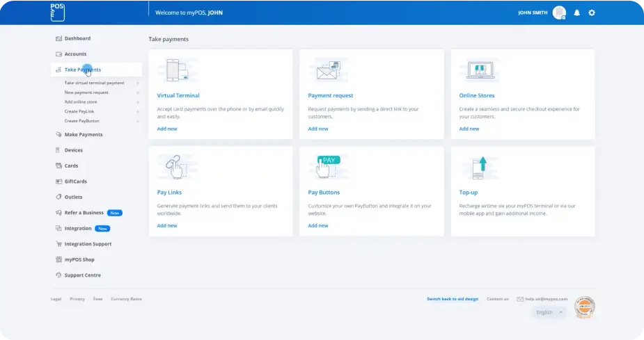Viewport: 644px width, 340px height.
Task: Click the orange certification badge in footer
Action: click(x=584, y=307)
